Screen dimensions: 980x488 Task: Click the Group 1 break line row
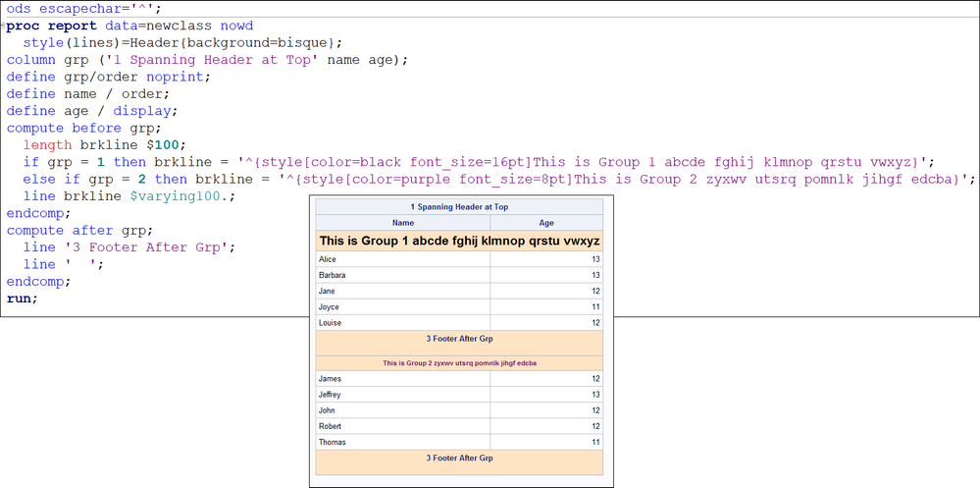point(459,241)
